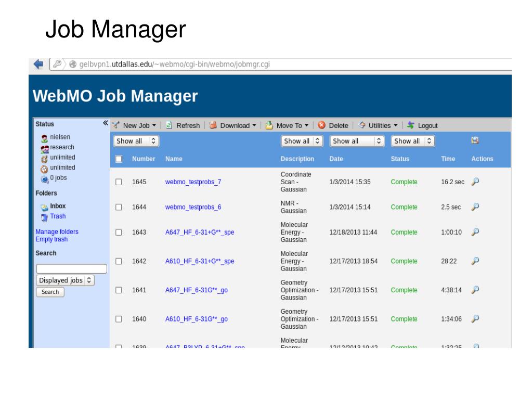Click the browser back arrow
This screenshot has height=399, width=532.
coord(38,64)
